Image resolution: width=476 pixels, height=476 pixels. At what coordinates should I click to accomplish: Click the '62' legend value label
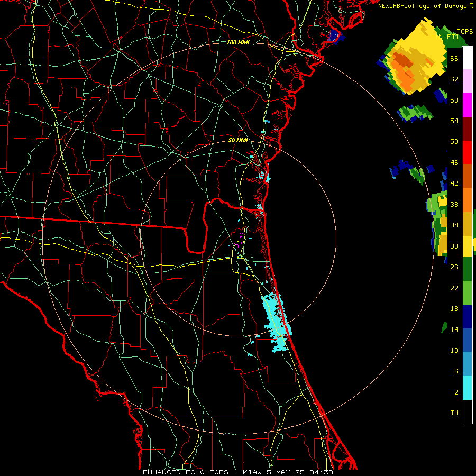454,79
